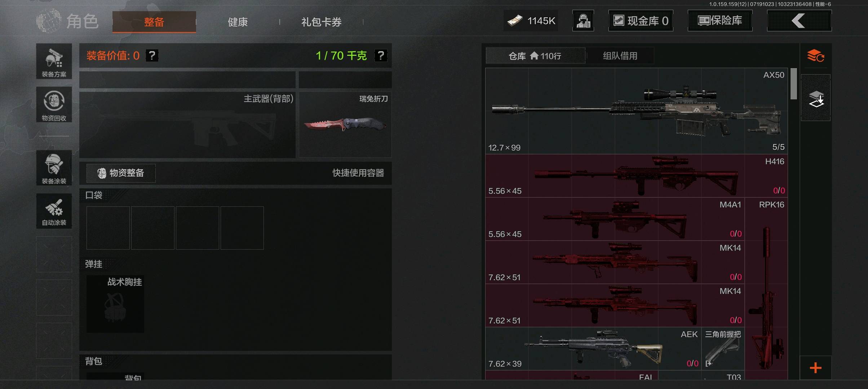Open the 装备方案 loadout icon
This screenshot has width=868, height=389.
(x=54, y=62)
